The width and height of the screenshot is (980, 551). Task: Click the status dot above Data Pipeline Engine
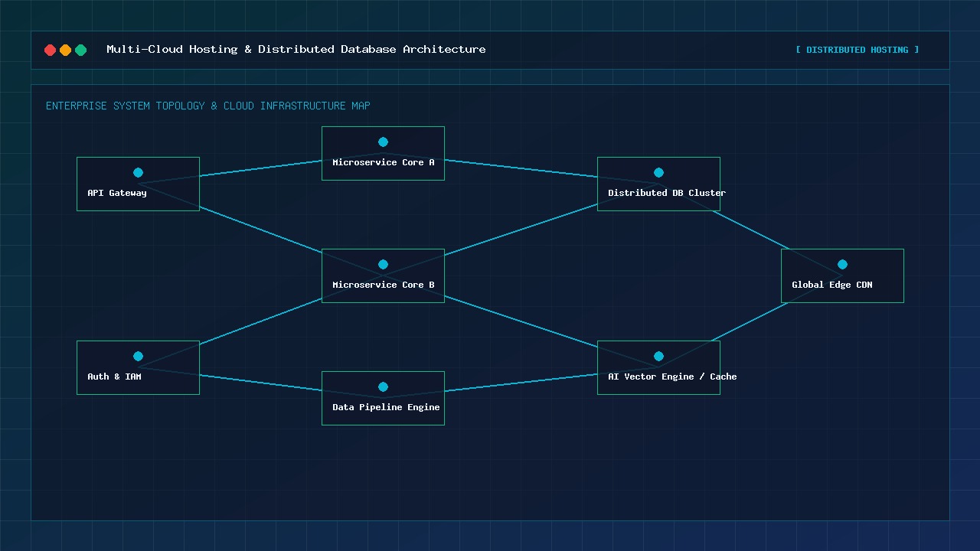(x=383, y=386)
